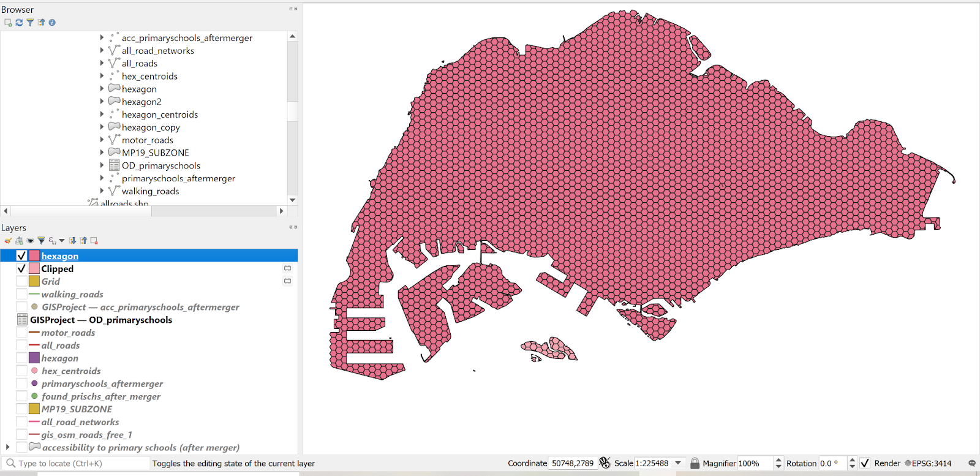The height and width of the screenshot is (476, 980).
Task: Open the Filter Browser funnel icon
Action: coord(30,23)
